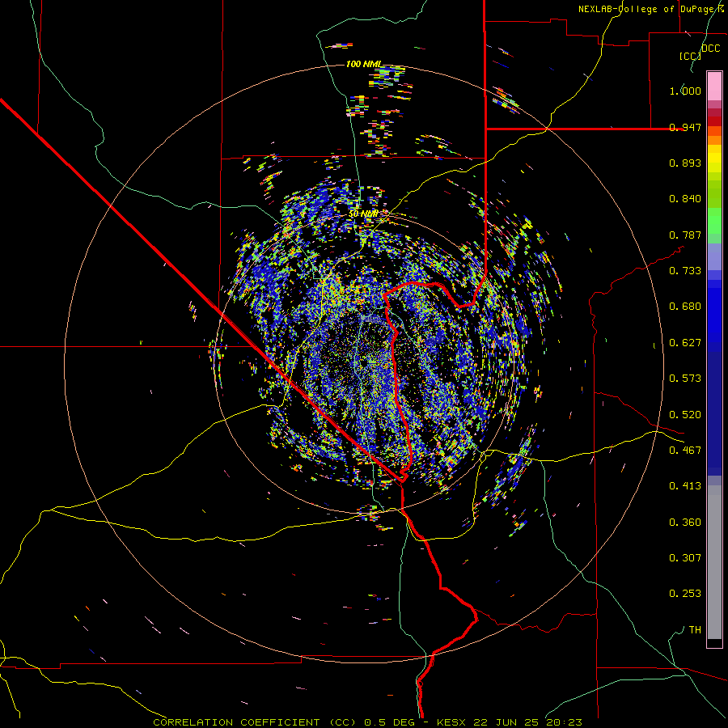
Task: Click the dark navy color bar segment
Action: (714, 408)
